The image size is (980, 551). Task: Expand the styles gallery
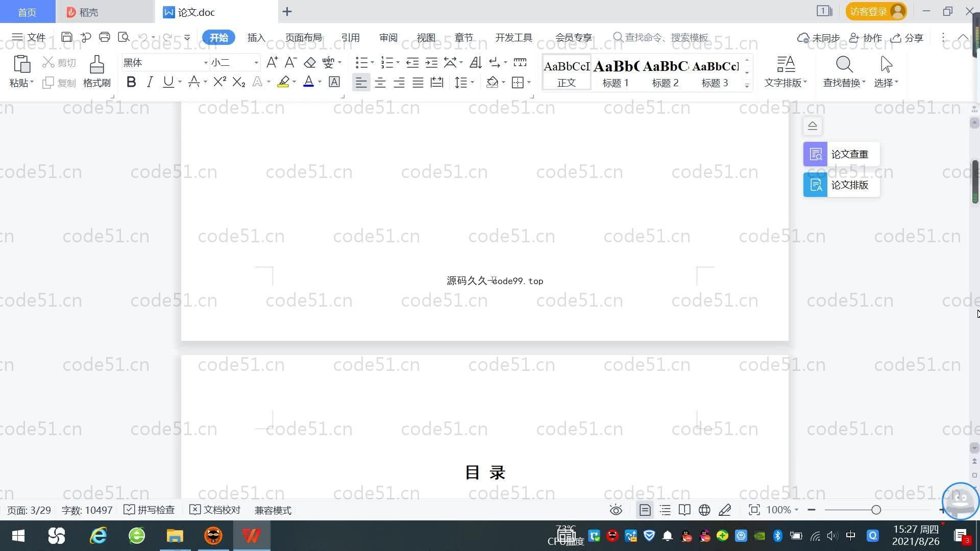pos(747,86)
